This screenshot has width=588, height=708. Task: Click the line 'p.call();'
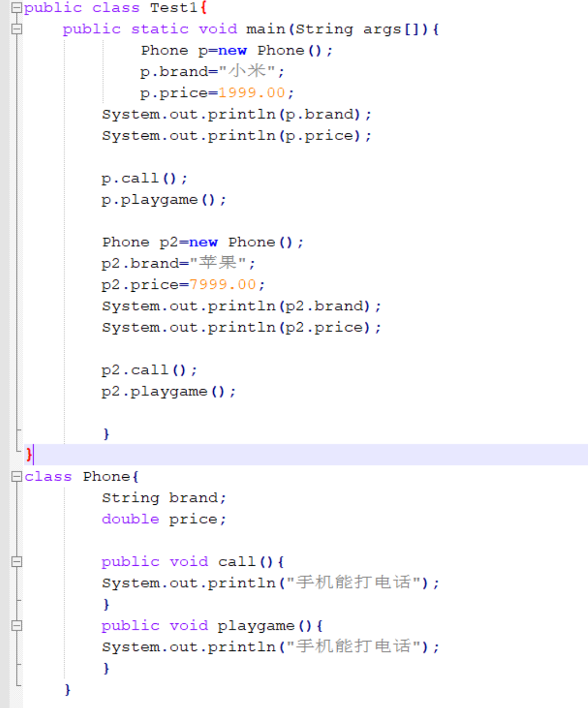coord(145,178)
